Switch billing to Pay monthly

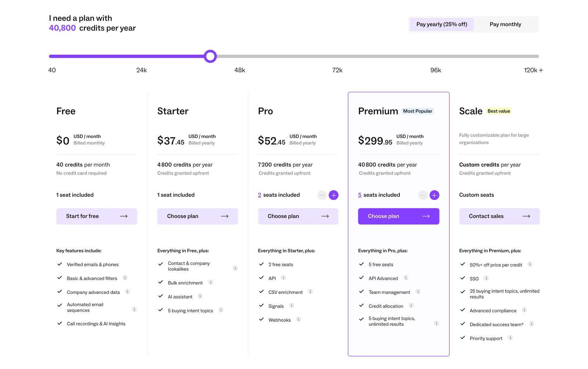click(505, 24)
